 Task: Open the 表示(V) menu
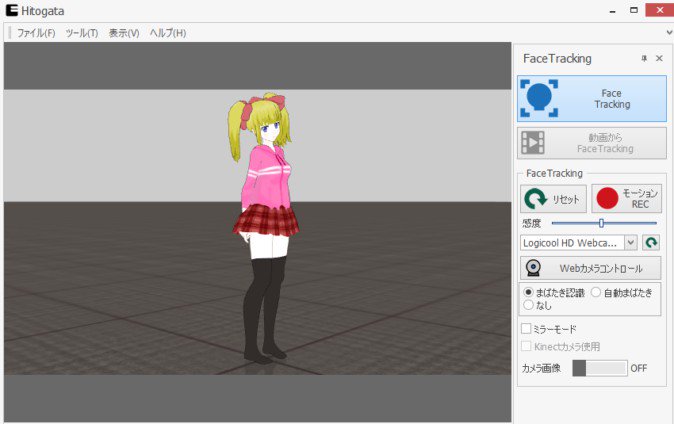[x=124, y=33]
